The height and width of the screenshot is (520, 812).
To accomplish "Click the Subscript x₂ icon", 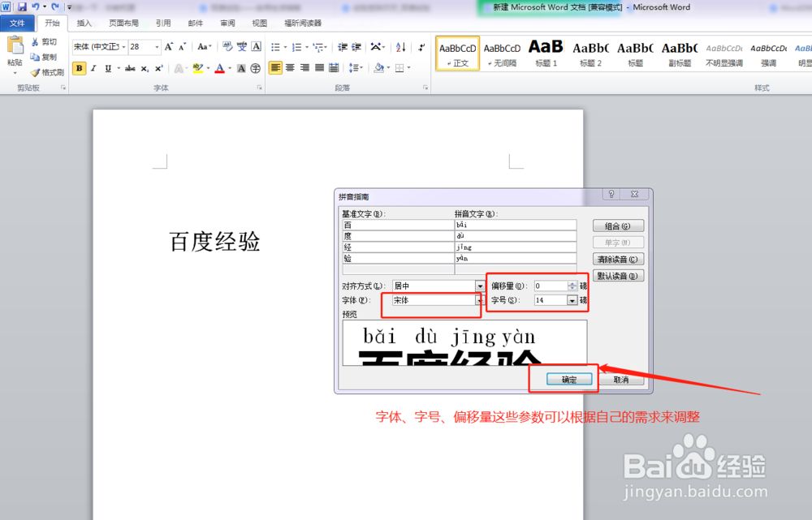I will 145,68.
